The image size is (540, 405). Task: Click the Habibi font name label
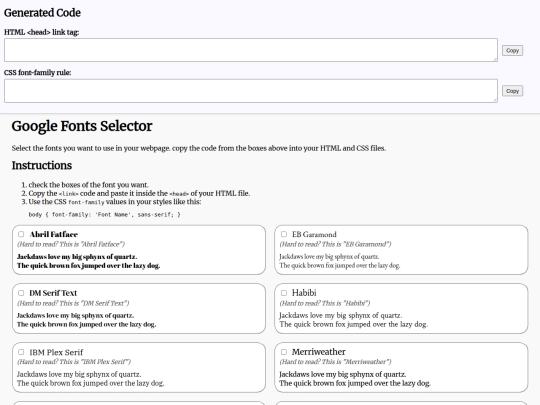click(x=304, y=293)
